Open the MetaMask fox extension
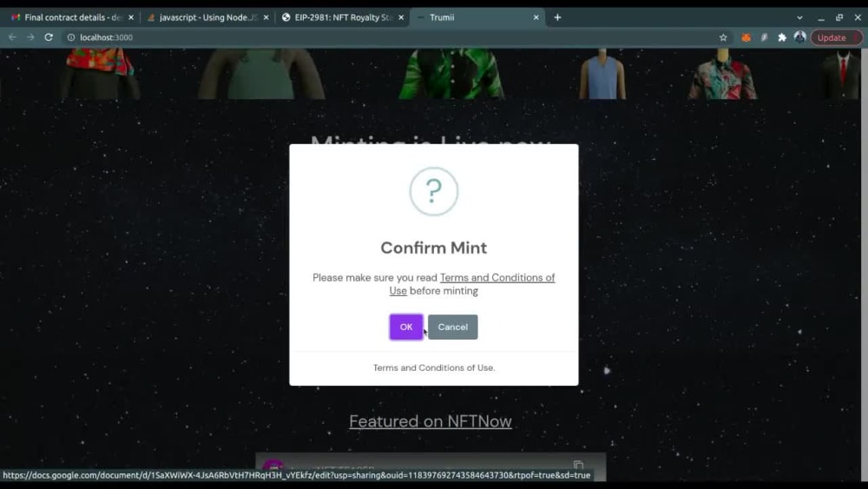The image size is (868, 489). point(746,37)
